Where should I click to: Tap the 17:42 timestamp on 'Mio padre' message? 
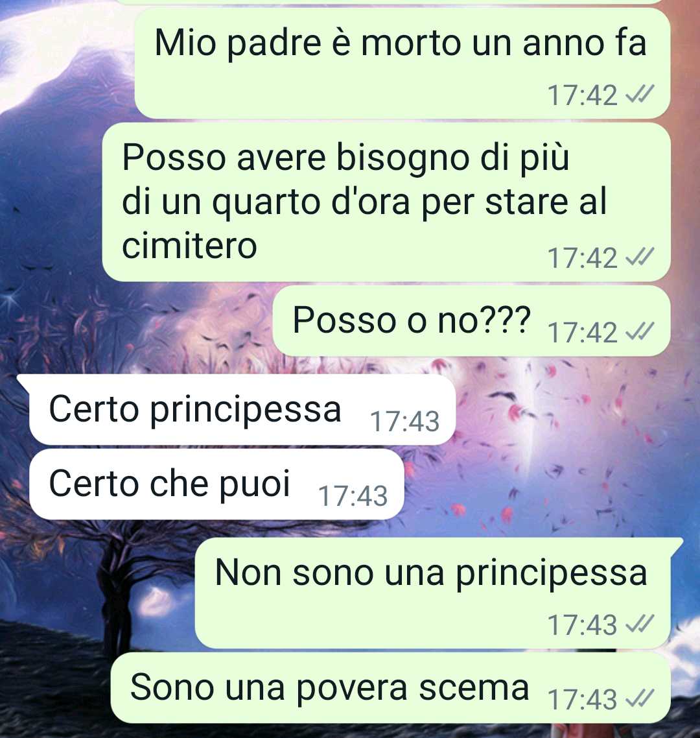tap(583, 95)
